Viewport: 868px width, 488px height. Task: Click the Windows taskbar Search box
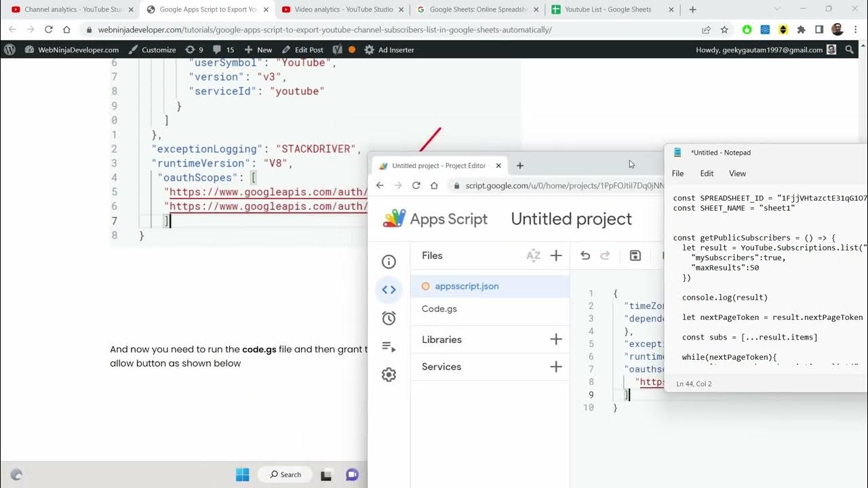pyautogui.click(x=285, y=474)
